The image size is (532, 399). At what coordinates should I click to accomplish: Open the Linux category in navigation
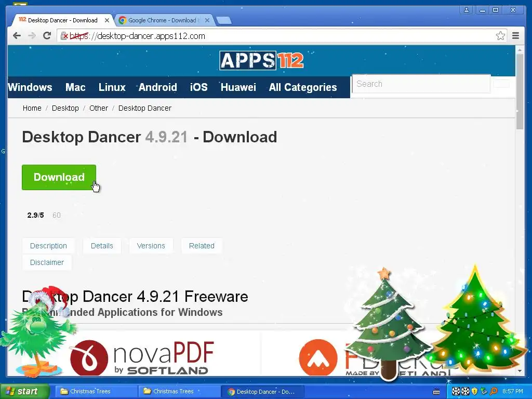(112, 87)
